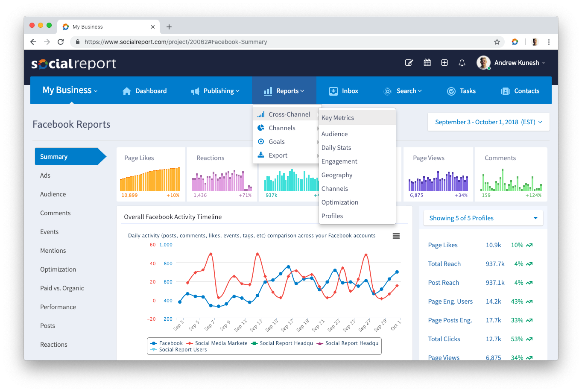This screenshot has width=582, height=392.
Task: Click the browser back arrow
Action: [33, 42]
